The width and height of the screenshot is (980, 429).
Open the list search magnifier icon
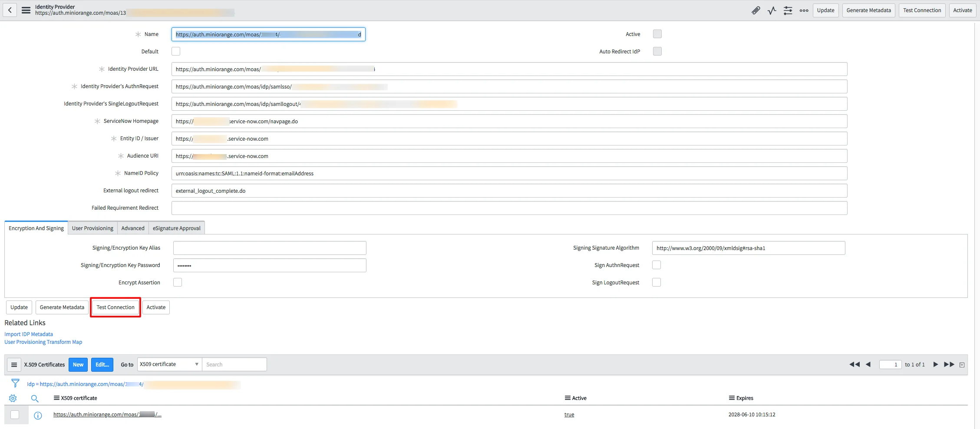click(35, 398)
